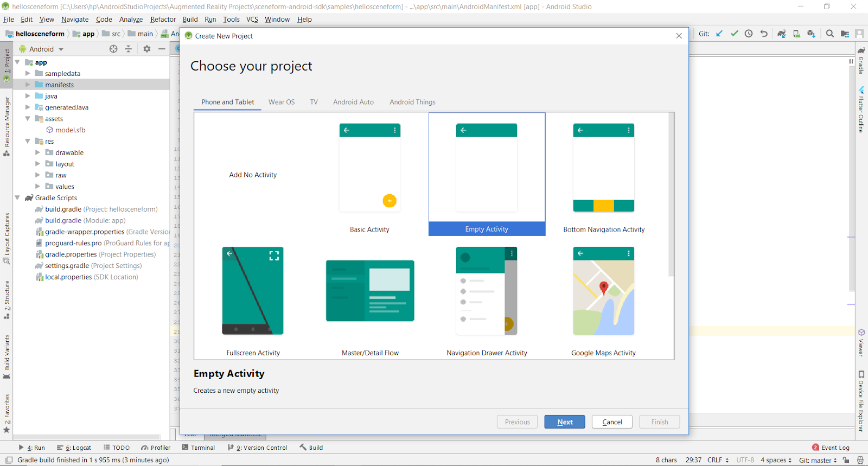Viewport: 868px width, 466px height.
Task: Open the Gradle side panel
Action: (861, 60)
